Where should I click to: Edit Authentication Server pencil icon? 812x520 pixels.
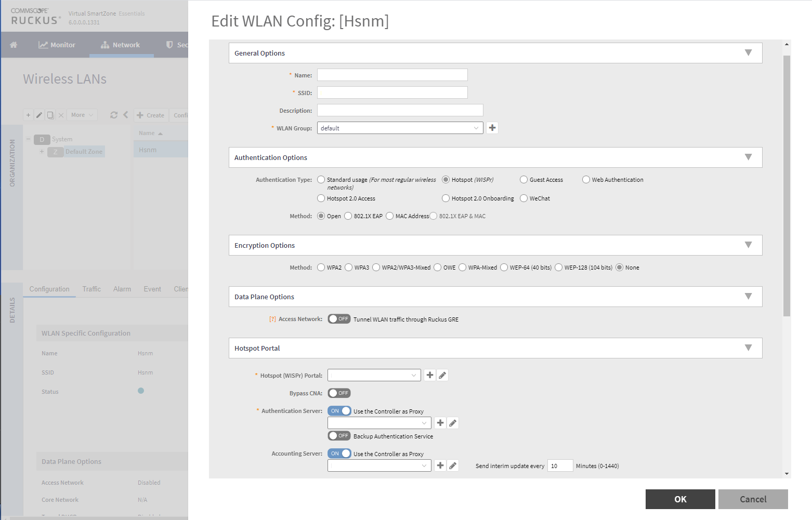(x=453, y=423)
